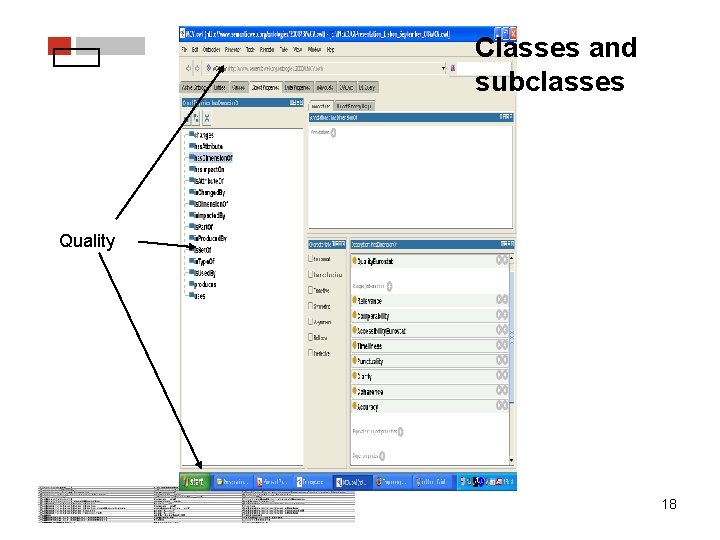Go back with the navigation back arrow
The height and width of the screenshot is (540, 720).
188,68
